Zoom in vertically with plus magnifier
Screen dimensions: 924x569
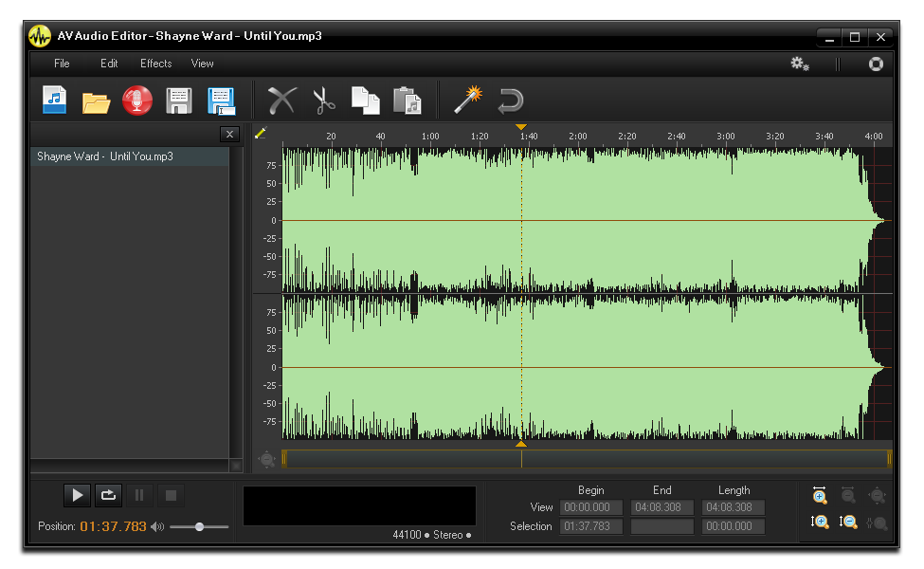[x=820, y=522]
